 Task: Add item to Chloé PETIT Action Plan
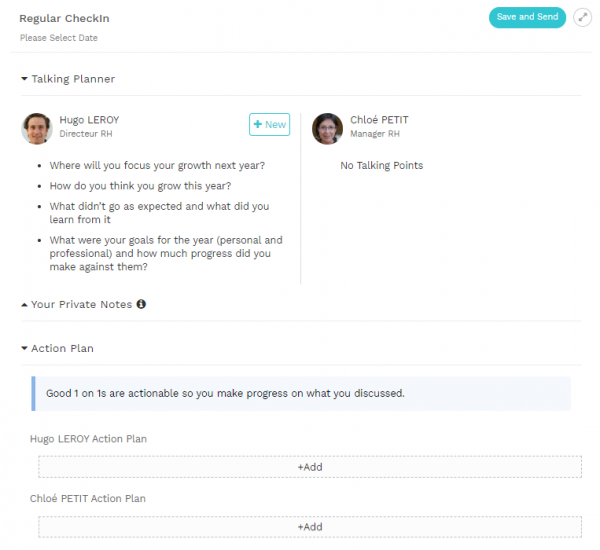(310, 527)
